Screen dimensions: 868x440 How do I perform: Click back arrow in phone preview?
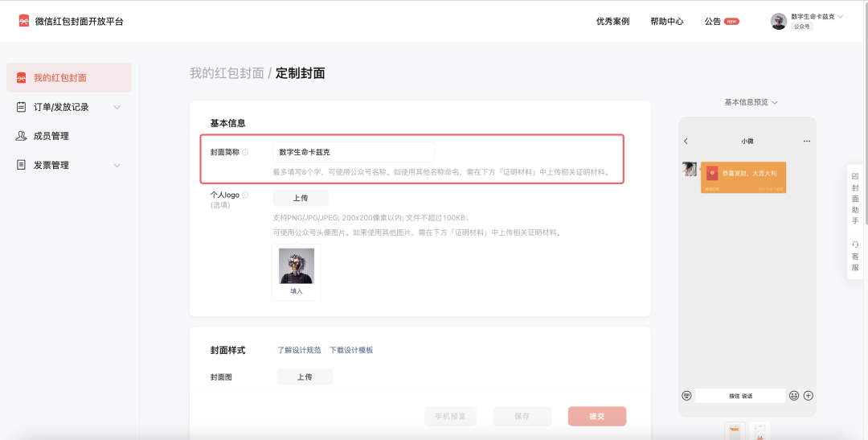[x=686, y=142]
